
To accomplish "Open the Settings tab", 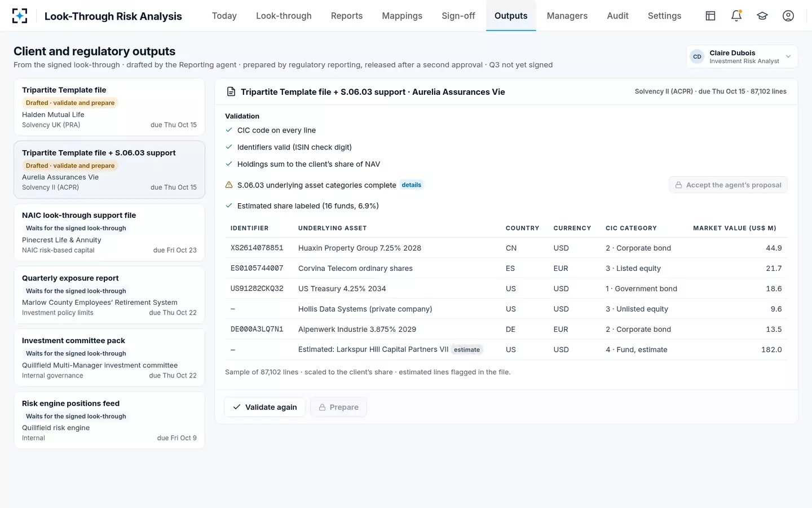I will point(664,16).
